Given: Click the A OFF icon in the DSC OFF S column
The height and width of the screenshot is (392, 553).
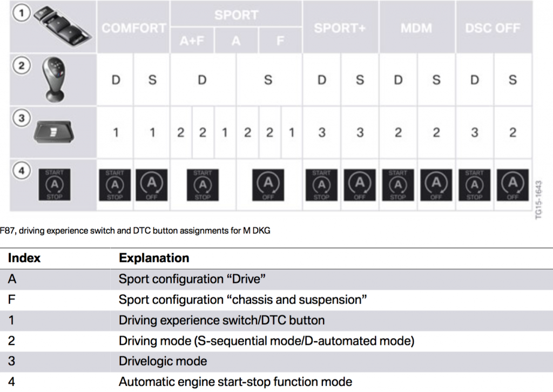Looking at the screenshot, I should (x=512, y=185).
